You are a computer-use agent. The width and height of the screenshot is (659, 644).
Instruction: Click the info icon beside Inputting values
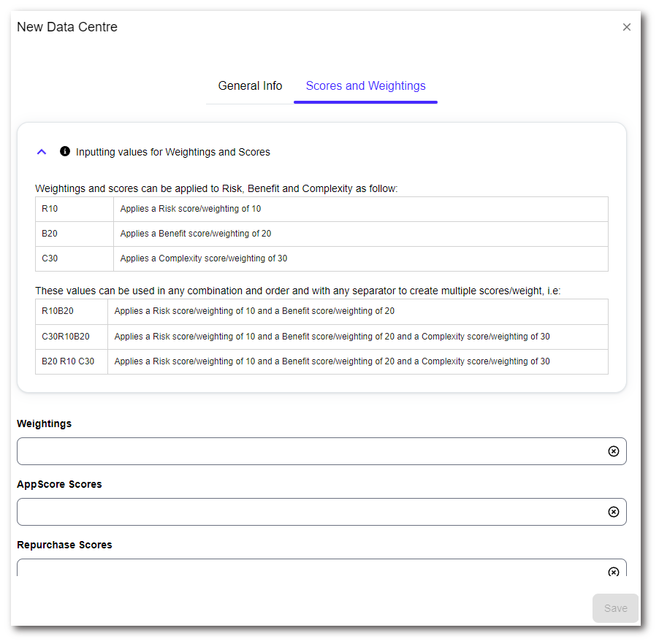tap(65, 152)
